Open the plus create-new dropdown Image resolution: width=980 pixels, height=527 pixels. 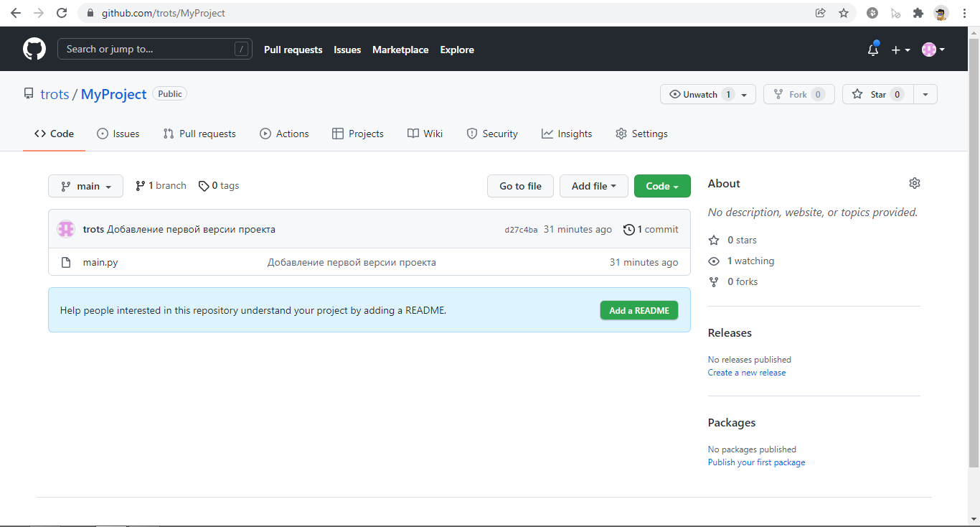coord(900,50)
